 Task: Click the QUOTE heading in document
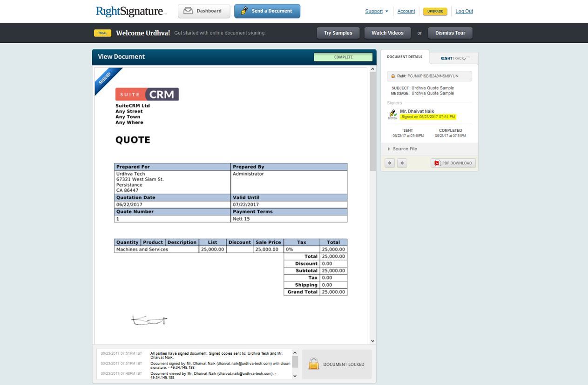(133, 140)
